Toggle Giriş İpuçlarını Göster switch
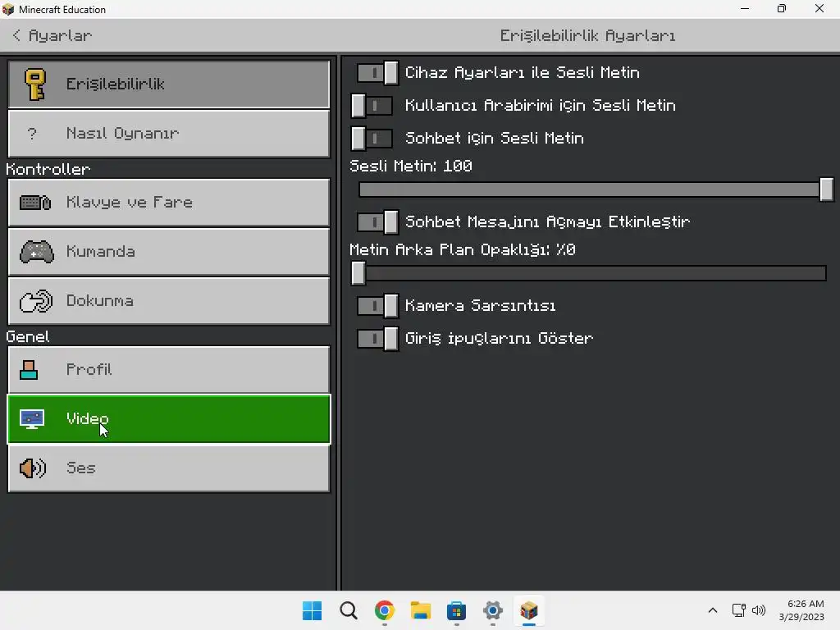 [x=377, y=339]
